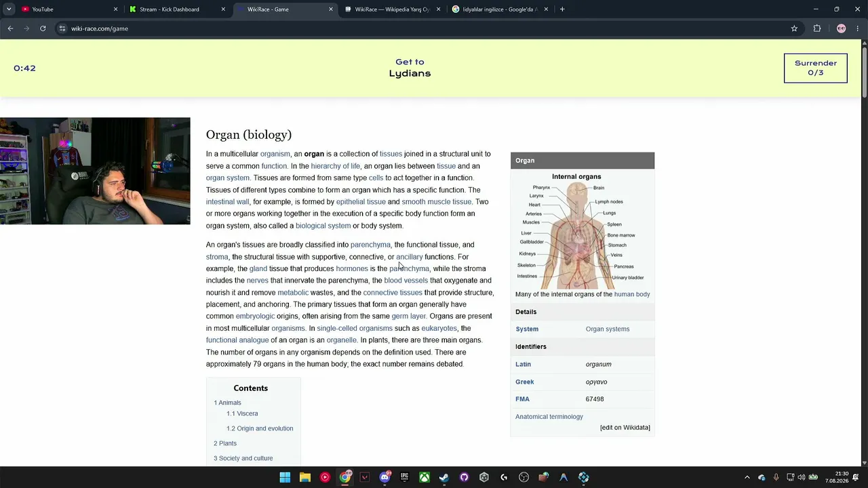This screenshot has height=488, width=868.
Task: Click the 'epithelial tissue' link
Action: [361, 202]
